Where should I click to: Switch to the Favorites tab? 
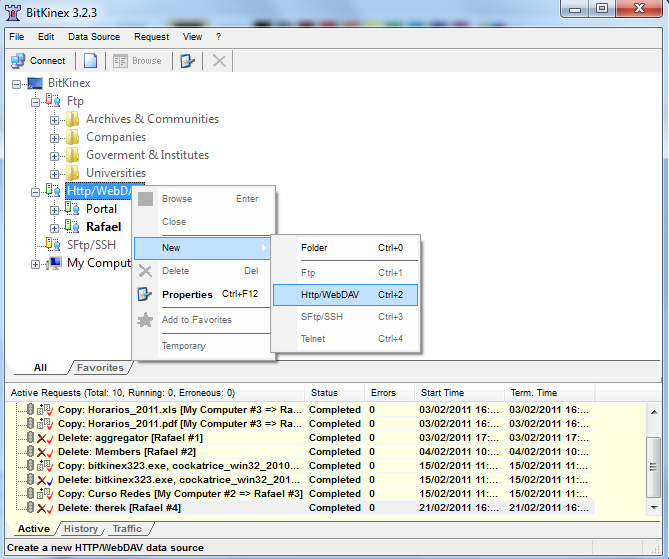[100, 367]
